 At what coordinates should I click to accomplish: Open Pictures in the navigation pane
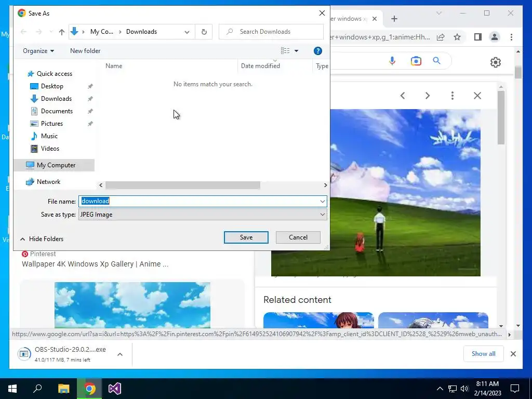[x=52, y=124]
